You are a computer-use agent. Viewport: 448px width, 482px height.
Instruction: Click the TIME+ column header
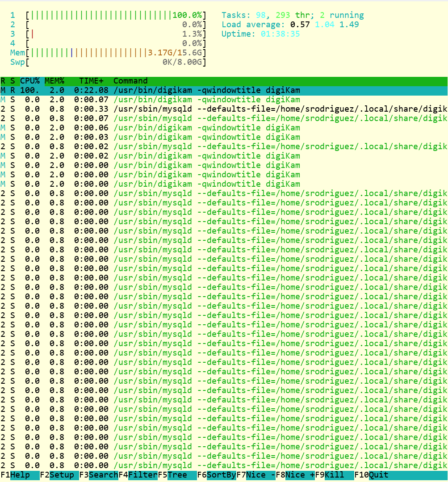pyautogui.click(x=91, y=81)
